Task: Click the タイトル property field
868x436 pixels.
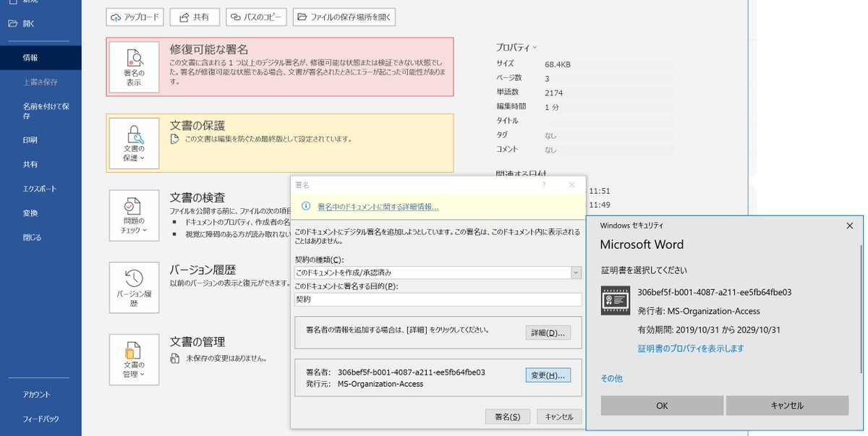Action: (609, 121)
